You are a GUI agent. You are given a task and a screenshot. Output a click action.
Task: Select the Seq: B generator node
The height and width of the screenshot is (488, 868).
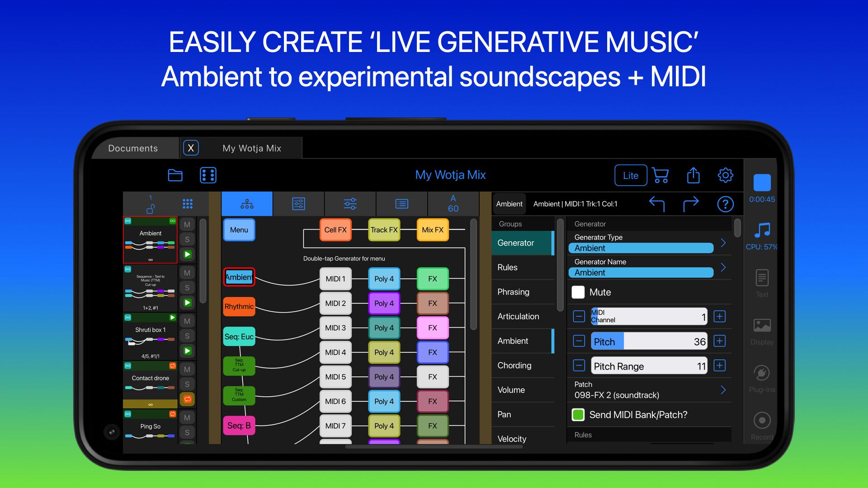point(239,426)
